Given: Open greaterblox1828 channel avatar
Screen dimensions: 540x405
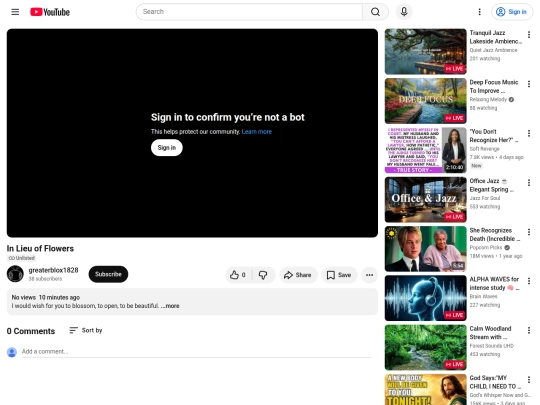Looking at the screenshot, I should click(x=15, y=274).
